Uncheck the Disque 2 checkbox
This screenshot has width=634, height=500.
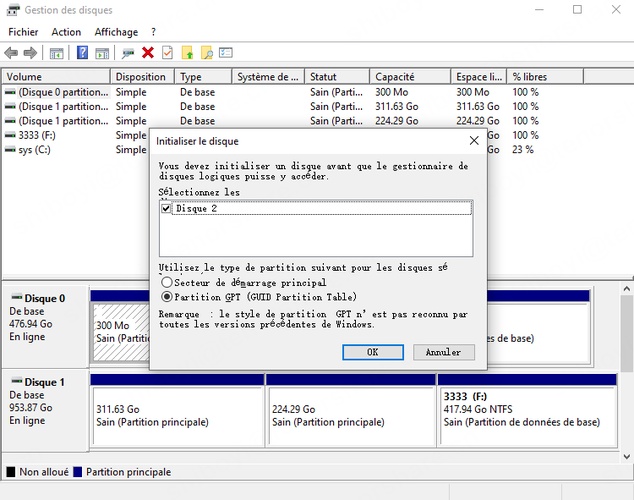(166, 208)
